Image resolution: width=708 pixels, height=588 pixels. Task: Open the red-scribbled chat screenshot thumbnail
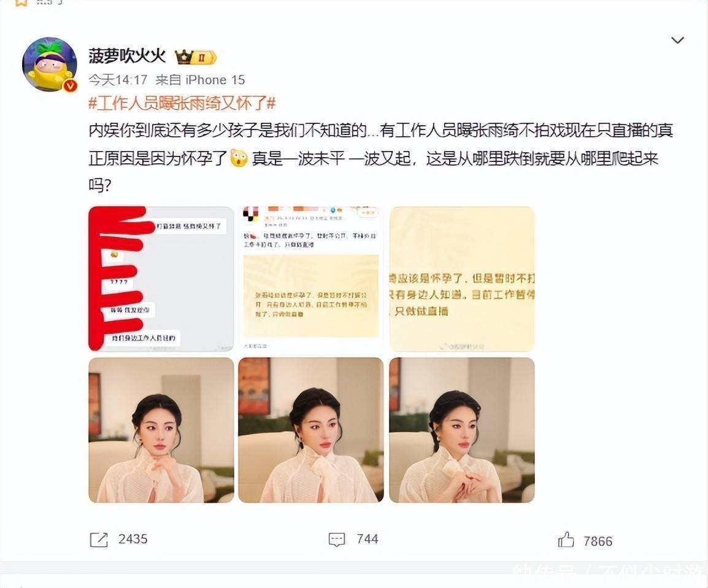tap(161, 279)
